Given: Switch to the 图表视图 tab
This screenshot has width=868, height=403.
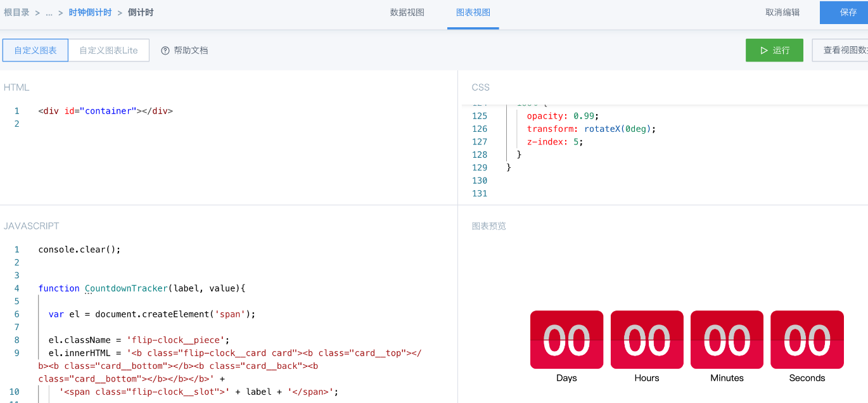Looking at the screenshot, I should click(473, 13).
